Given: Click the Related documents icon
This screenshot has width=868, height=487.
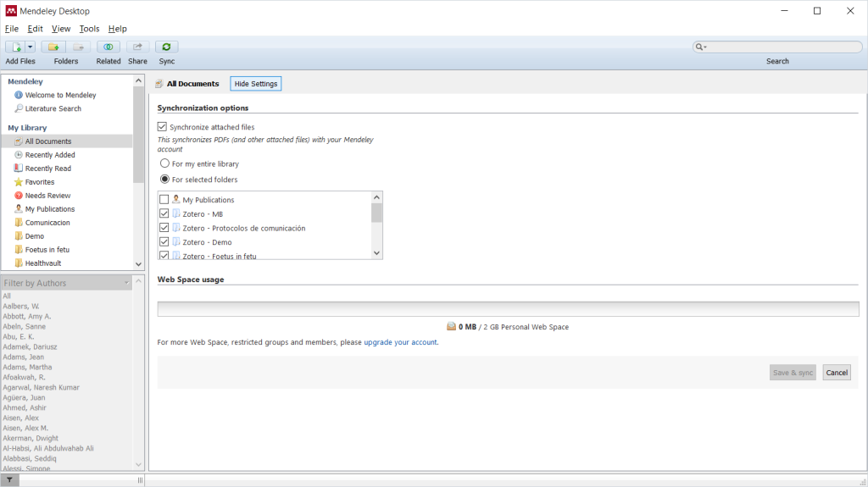Looking at the screenshot, I should pyautogui.click(x=108, y=47).
